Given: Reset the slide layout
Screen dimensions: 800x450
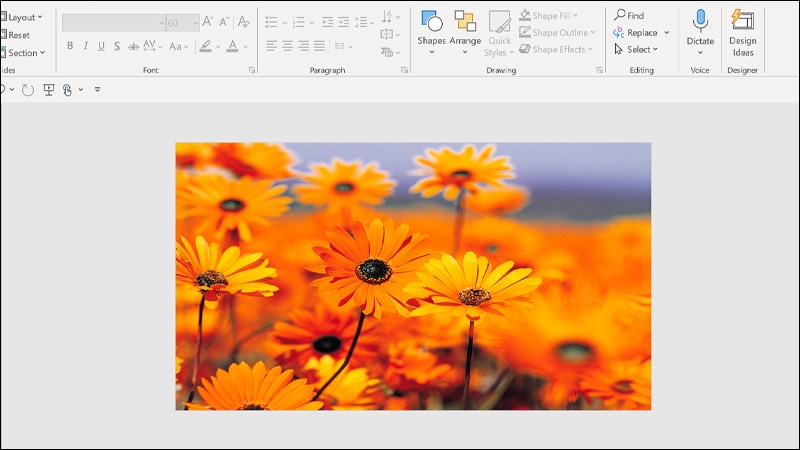Looking at the screenshot, I should [x=15, y=35].
